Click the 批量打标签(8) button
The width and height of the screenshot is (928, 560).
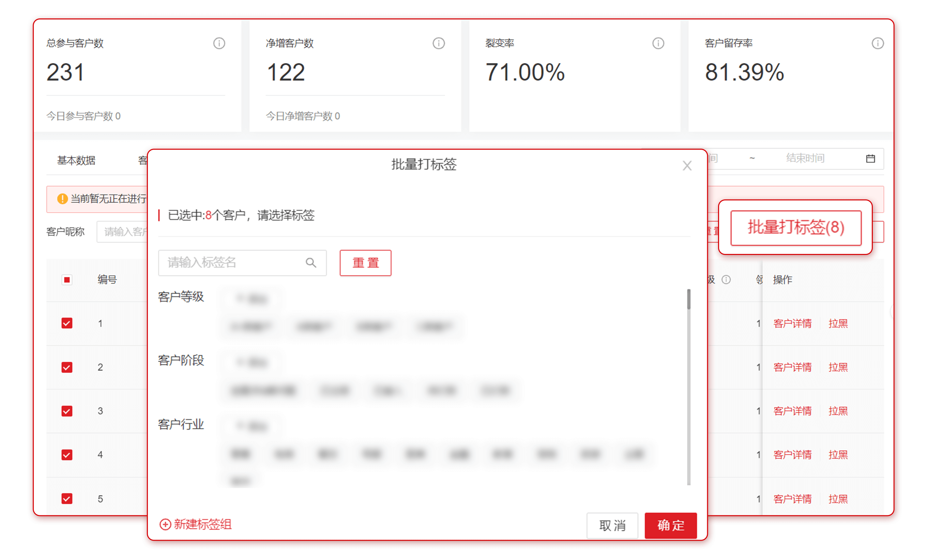(795, 228)
